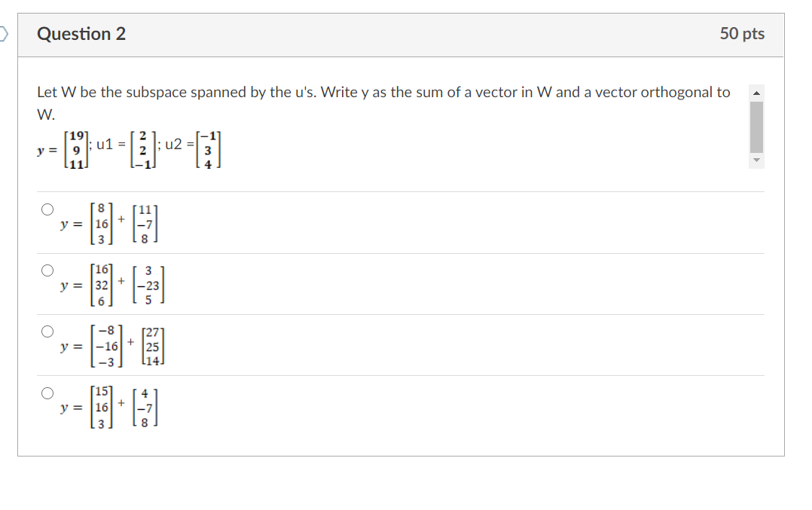The width and height of the screenshot is (812, 510).
Task: Click the first answer option text
Action: pos(109,224)
